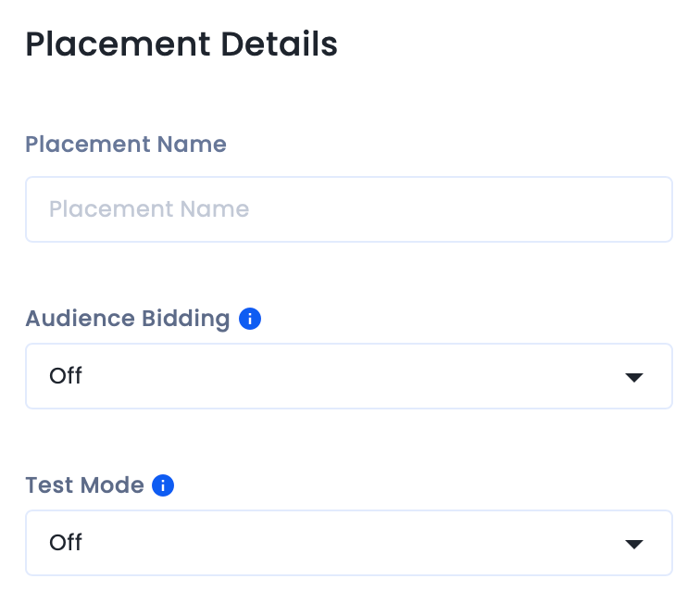Viewport: 700px width, 604px height.
Task: Open the Test Mode select box
Action: click(x=348, y=543)
